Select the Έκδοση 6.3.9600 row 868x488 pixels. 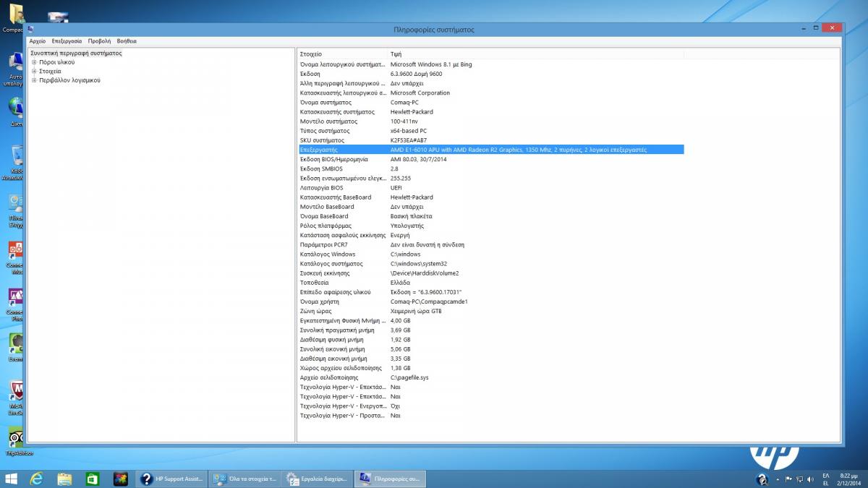click(x=491, y=74)
